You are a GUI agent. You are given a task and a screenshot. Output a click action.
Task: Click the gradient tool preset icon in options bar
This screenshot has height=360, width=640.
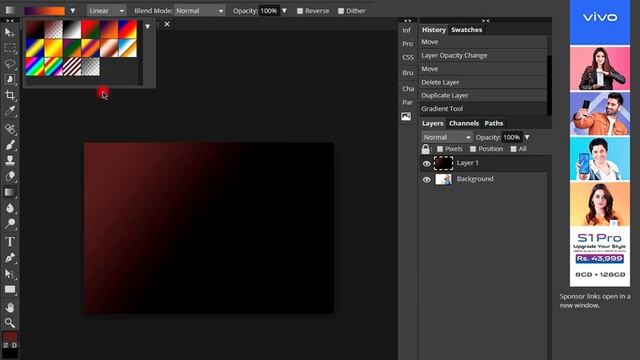(10, 11)
